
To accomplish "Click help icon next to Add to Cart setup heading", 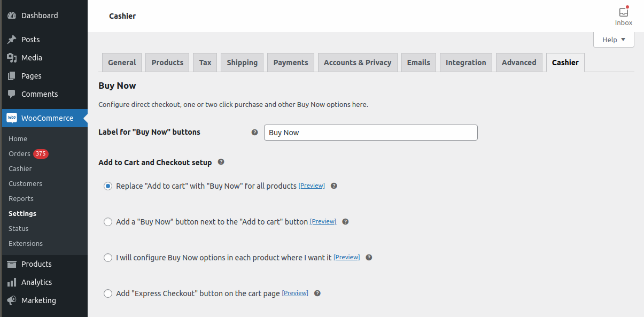I will tap(221, 162).
